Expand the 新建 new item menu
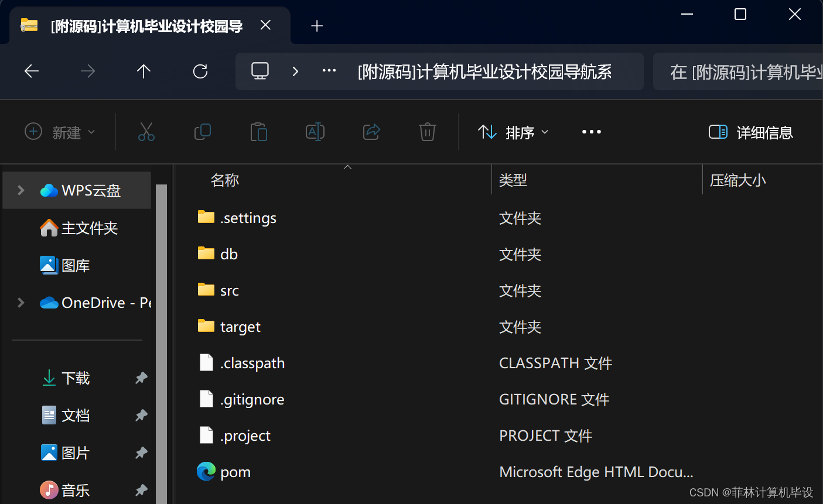 click(60, 132)
